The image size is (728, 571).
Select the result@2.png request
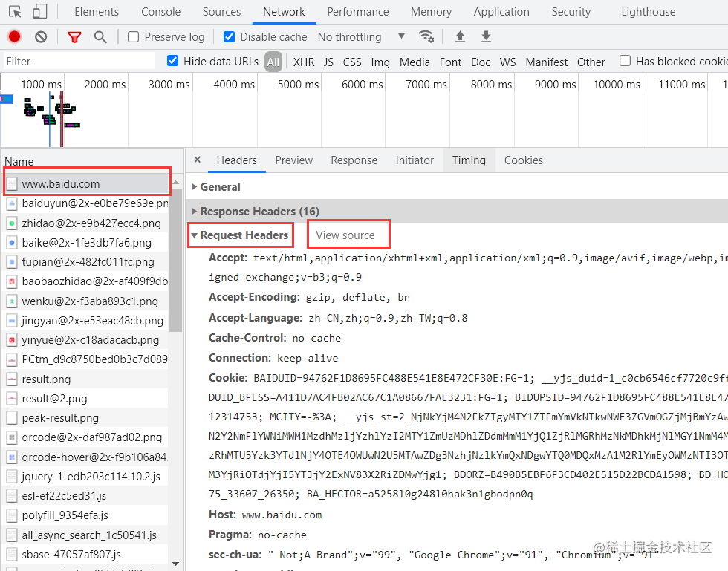54,399
